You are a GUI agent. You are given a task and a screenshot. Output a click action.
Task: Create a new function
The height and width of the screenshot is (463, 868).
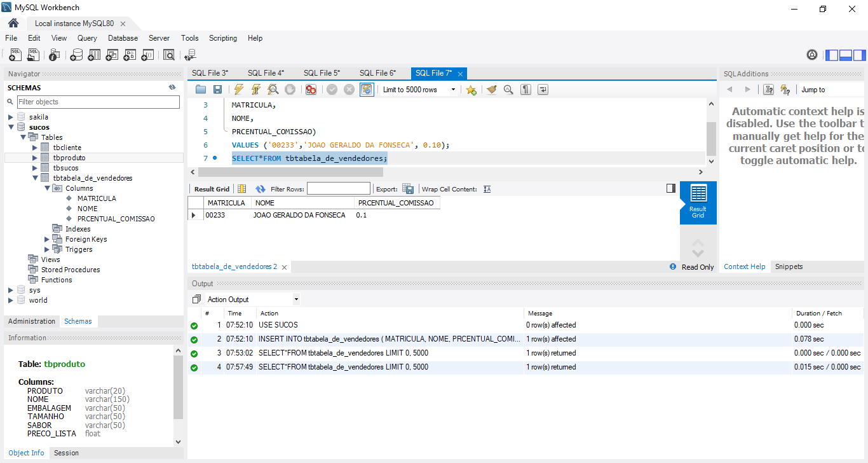[x=147, y=55]
